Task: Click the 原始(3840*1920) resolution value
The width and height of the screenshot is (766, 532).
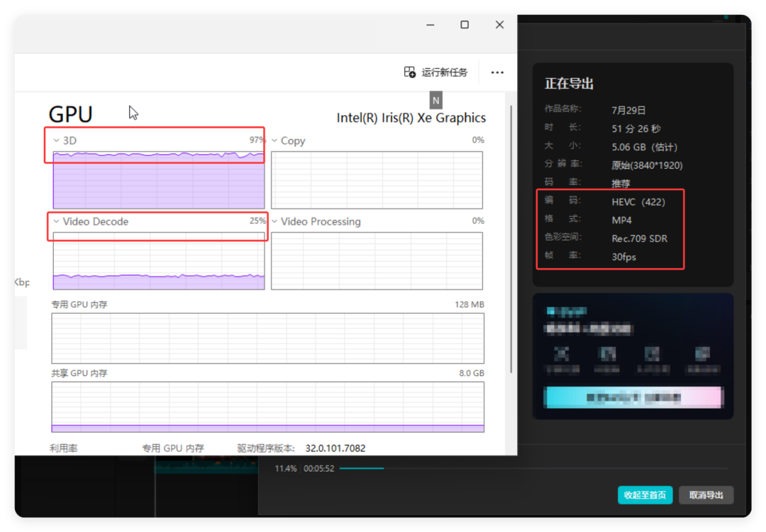Action: 647,165
